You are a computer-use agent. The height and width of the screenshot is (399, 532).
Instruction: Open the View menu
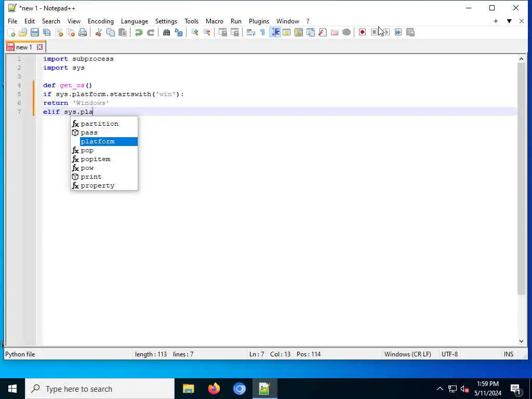coord(74,21)
